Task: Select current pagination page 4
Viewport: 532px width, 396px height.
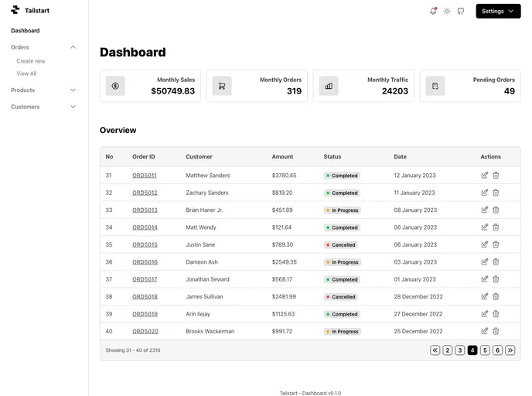Action: [472, 350]
